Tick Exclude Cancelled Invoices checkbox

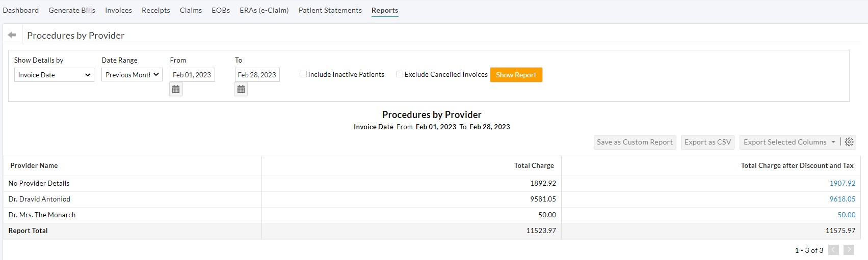(400, 74)
